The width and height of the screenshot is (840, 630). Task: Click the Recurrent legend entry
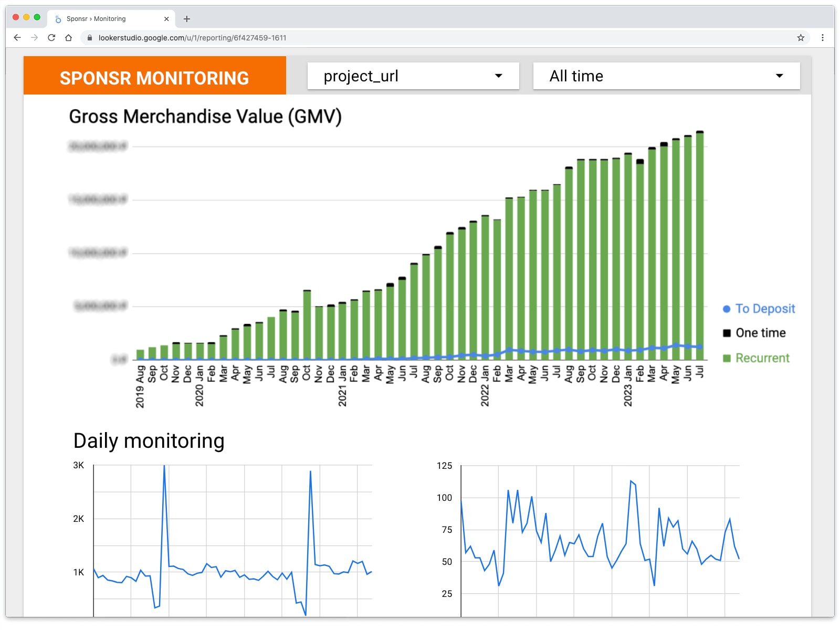756,358
